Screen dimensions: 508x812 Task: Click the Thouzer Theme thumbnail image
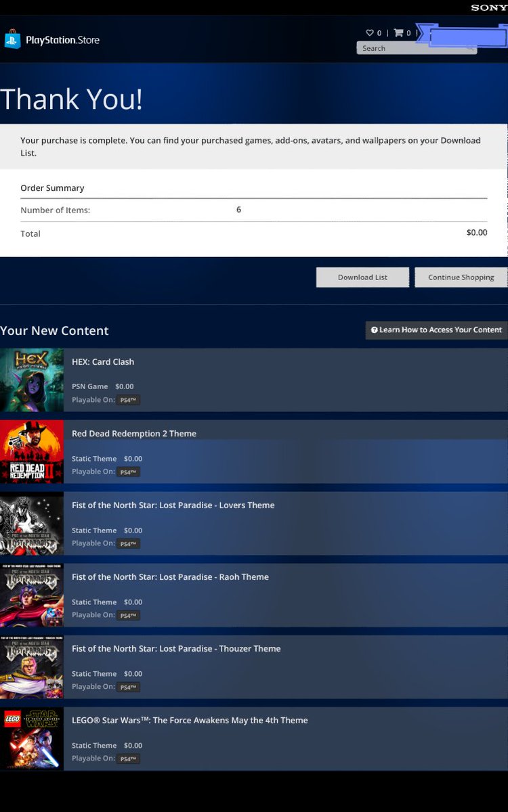tap(32, 667)
